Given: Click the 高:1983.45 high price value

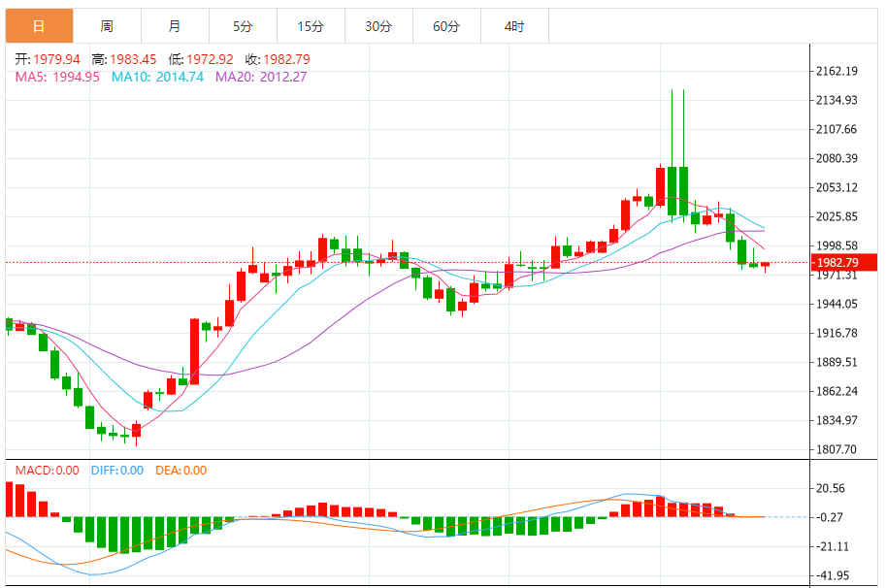Looking at the screenshot, I should (x=124, y=59).
